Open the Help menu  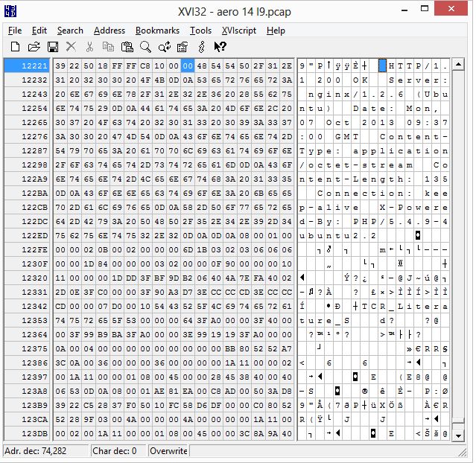coord(276,31)
